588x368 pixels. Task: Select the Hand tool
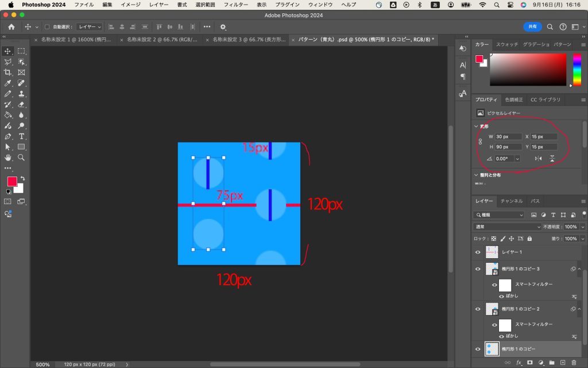(8, 157)
